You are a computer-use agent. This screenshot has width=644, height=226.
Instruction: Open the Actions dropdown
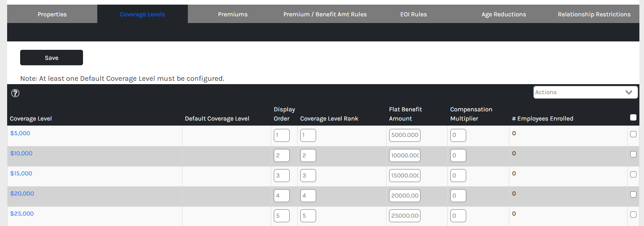pos(585,92)
